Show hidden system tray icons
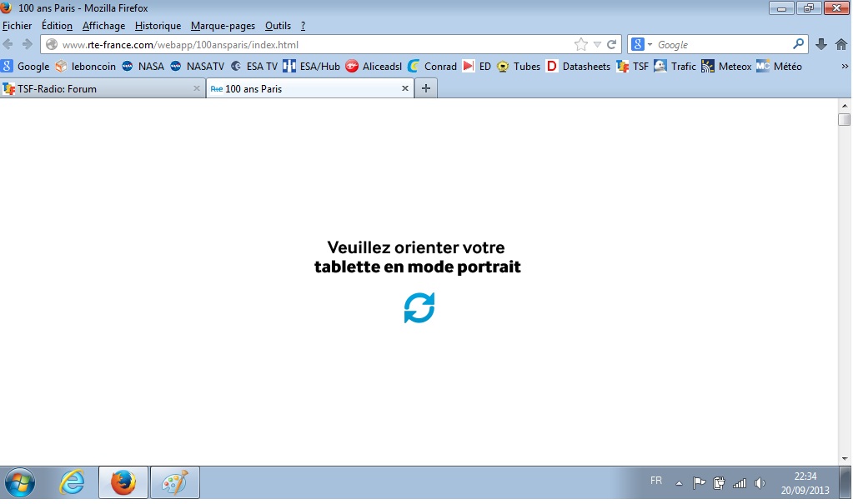853x504 pixels. (x=679, y=483)
